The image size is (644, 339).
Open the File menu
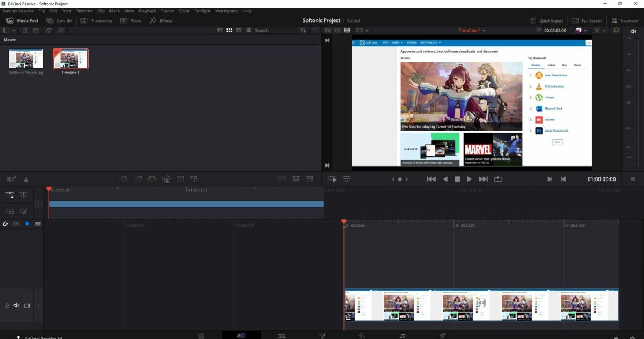pyautogui.click(x=41, y=11)
